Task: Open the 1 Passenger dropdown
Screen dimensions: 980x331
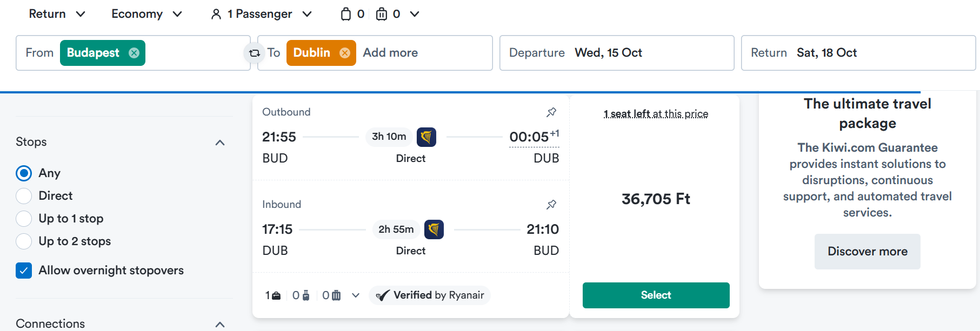Action: pyautogui.click(x=262, y=14)
